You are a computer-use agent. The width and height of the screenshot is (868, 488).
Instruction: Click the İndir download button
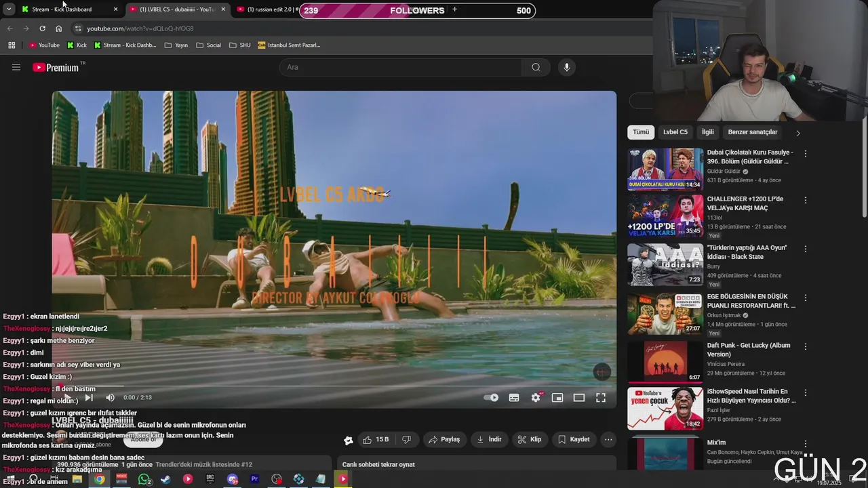[489, 439]
